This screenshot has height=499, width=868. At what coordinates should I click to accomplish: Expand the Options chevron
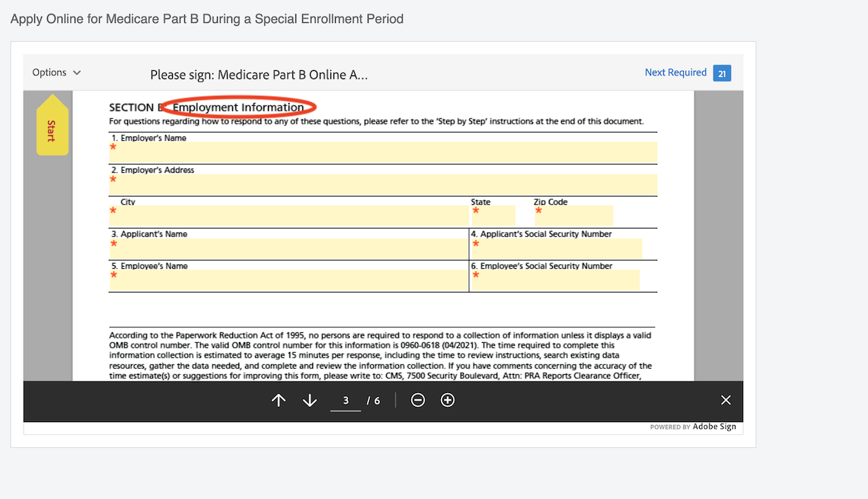point(77,72)
